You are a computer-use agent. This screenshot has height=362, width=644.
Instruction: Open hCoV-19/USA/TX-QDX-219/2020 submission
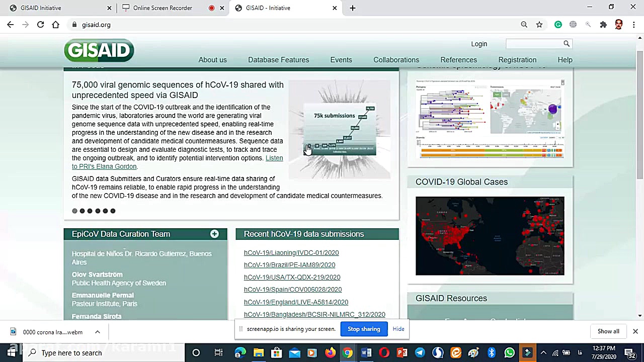click(292, 278)
